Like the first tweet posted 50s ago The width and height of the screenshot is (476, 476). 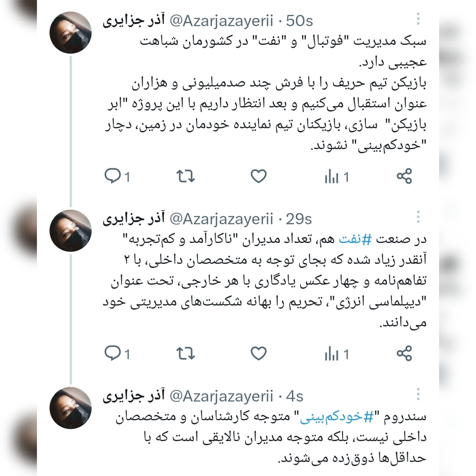(259, 176)
